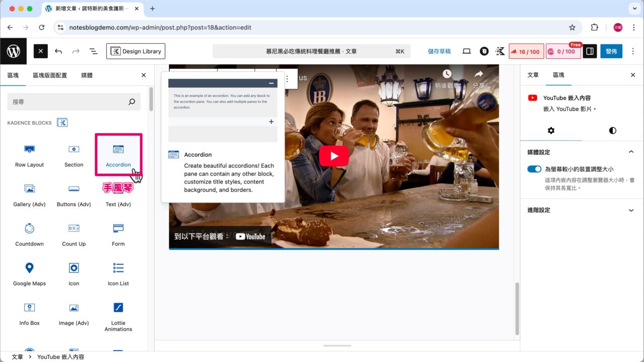Toggle the settings sidebar panel button
644x362 pixels.
click(590, 51)
